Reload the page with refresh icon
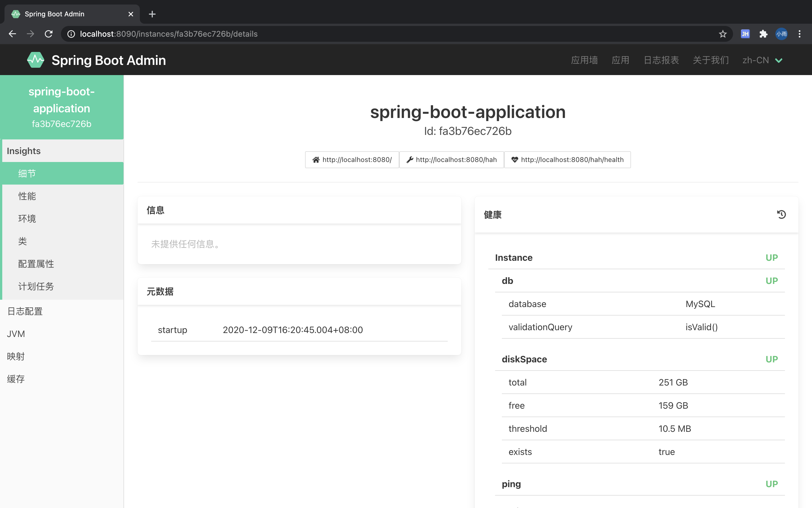The height and width of the screenshot is (508, 812). point(49,34)
